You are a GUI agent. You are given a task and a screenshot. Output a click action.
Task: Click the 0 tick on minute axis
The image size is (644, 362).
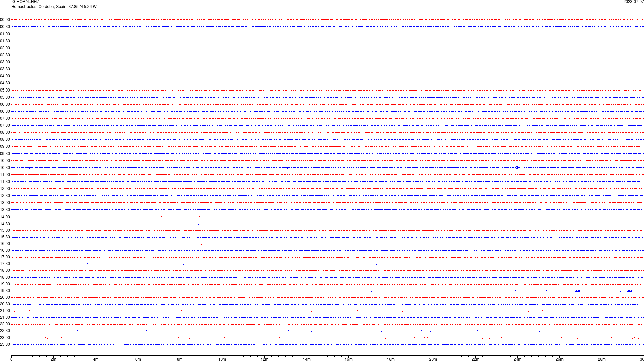[11, 359]
